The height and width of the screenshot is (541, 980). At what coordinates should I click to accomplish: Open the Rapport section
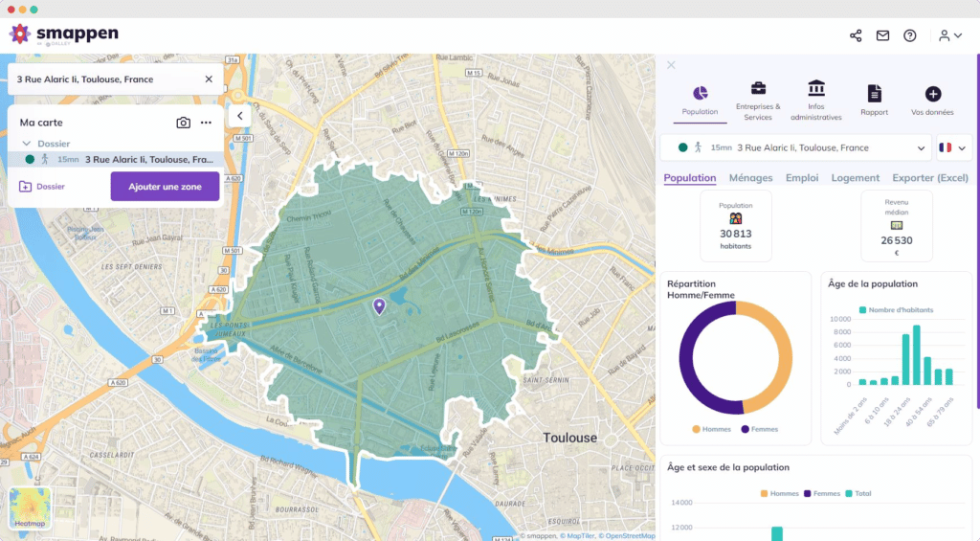(x=875, y=101)
